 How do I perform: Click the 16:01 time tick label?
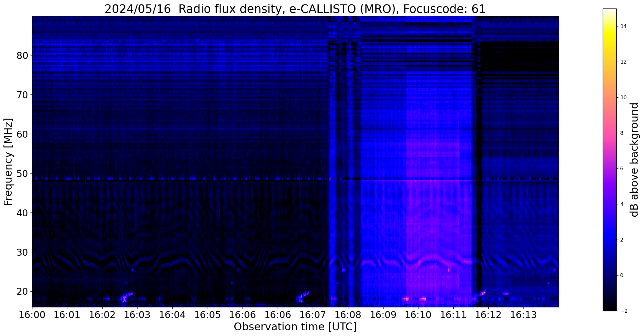click(67, 315)
